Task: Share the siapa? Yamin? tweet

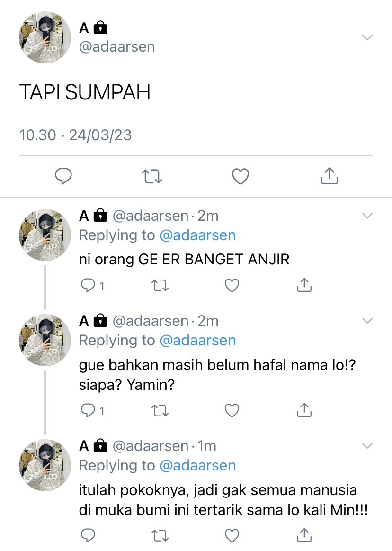Action: [x=304, y=410]
